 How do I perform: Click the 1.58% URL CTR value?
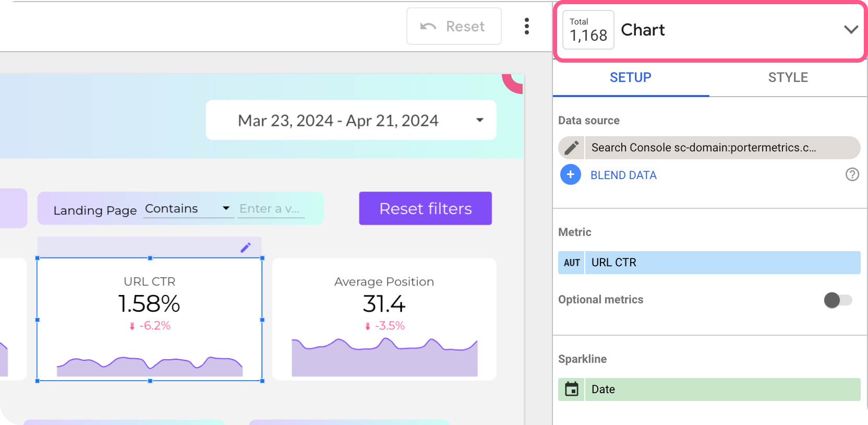149,304
